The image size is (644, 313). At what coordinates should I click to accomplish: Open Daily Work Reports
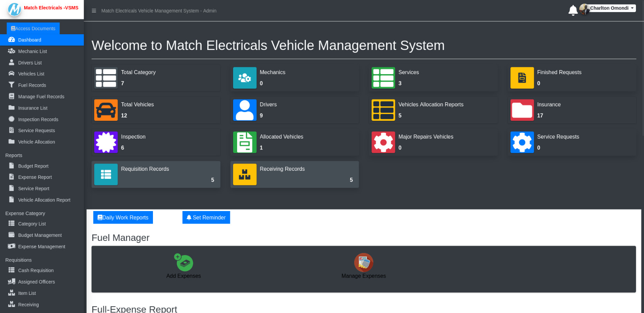pyautogui.click(x=123, y=218)
